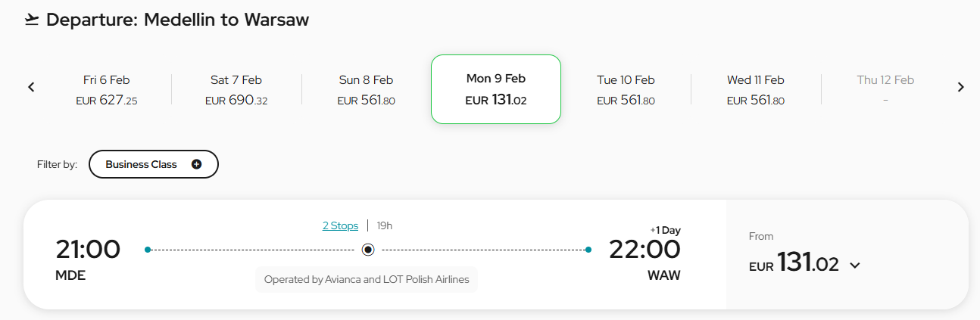Click the next dates right arrow
The image size is (980, 320).
point(961,87)
